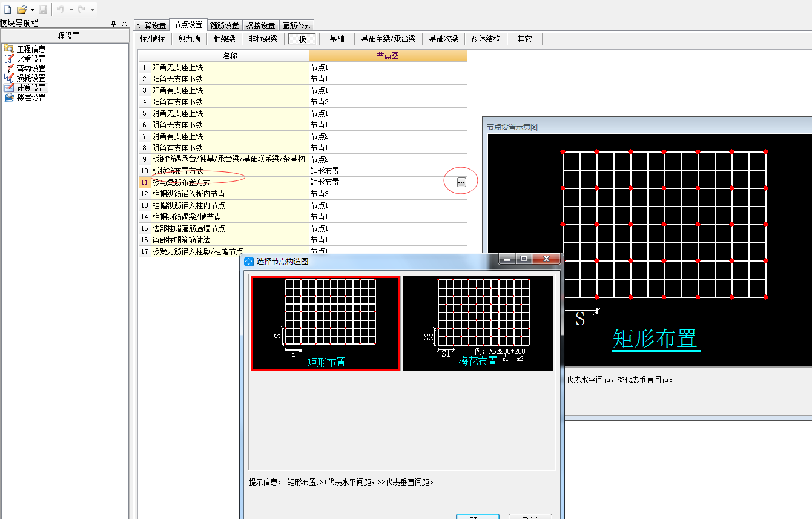Switch to the 箍筋公式 tab
812x519 pixels.
point(297,25)
